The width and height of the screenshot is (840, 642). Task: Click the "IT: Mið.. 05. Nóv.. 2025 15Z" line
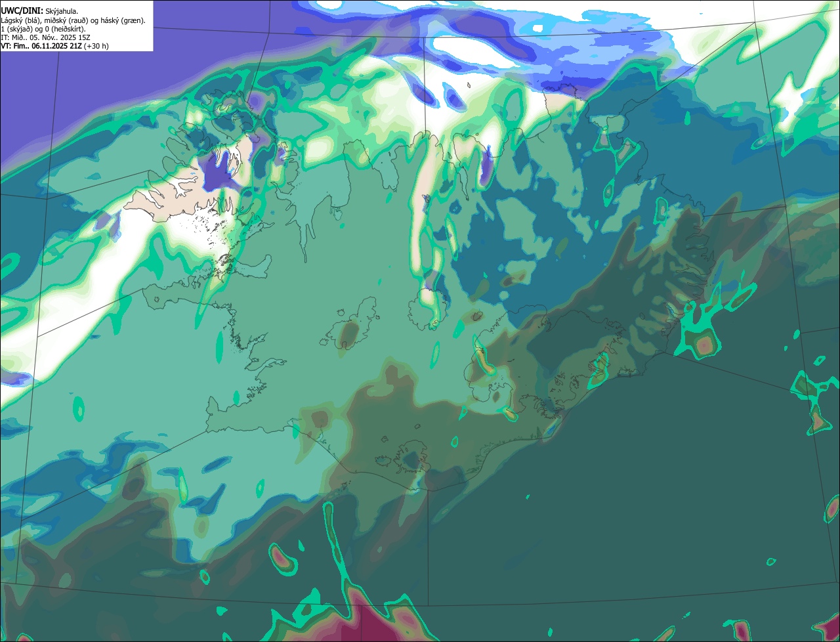tap(45, 37)
